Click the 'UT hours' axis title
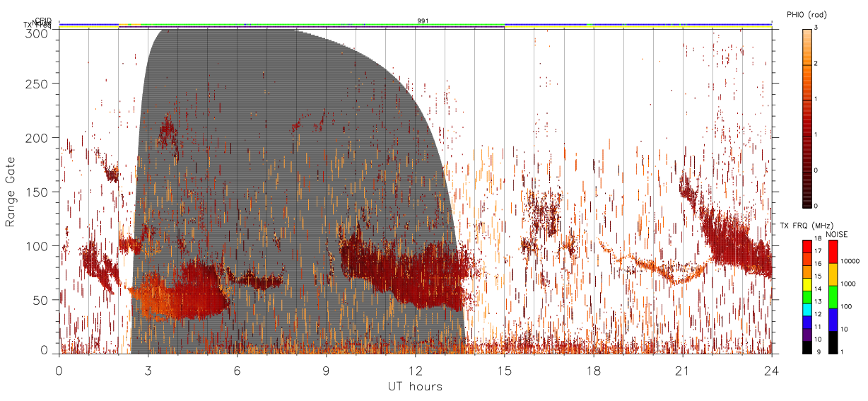 coord(415,386)
